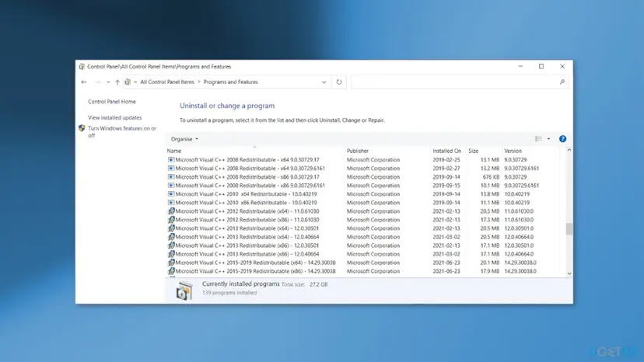Sort by Version column header
The width and height of the screenshot is (644, 362).
(530, 151)
